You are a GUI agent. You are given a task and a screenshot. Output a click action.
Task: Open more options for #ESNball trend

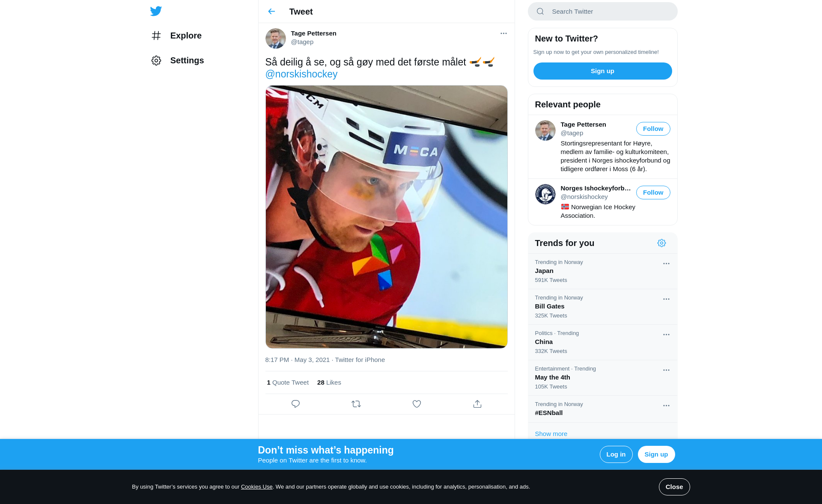[666, 406]
